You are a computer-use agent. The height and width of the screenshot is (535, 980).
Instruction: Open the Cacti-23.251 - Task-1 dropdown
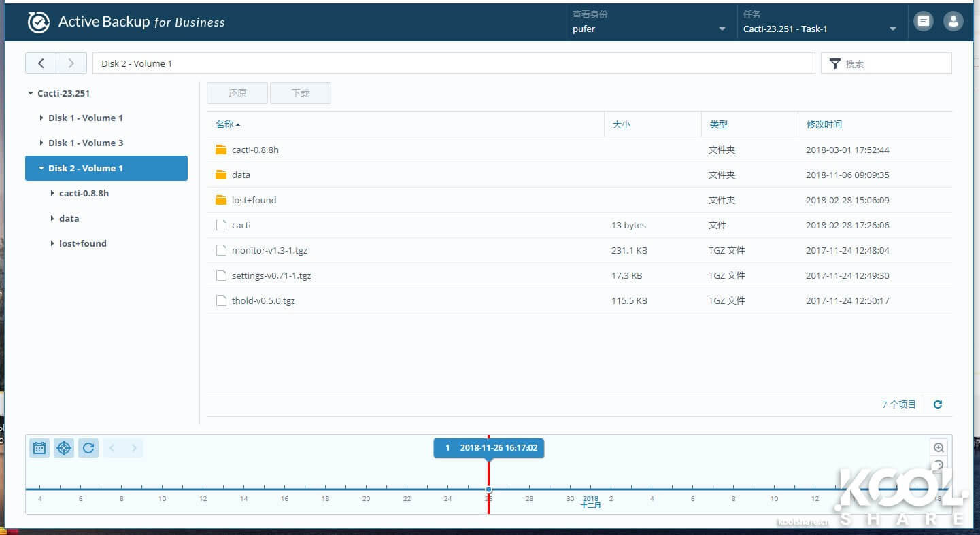[820, 29]
